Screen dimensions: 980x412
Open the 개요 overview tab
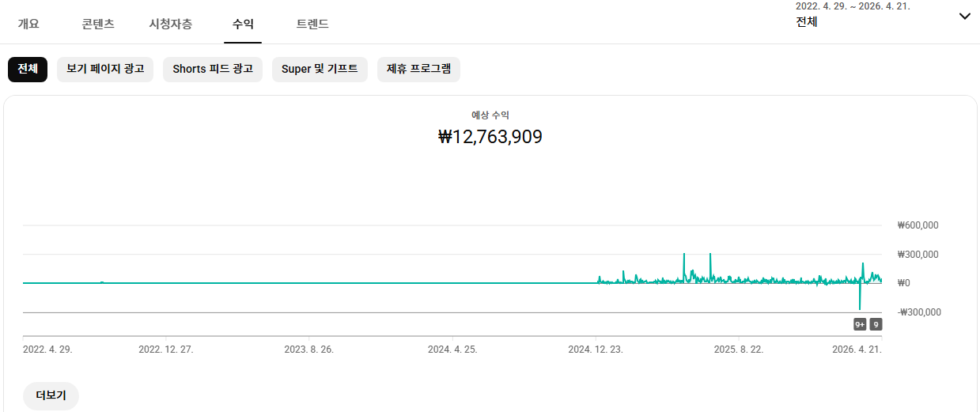click(28, 24)
